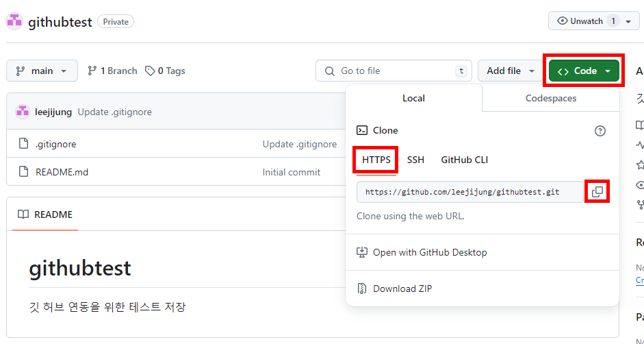The width and height of the screenshot is (644, 344).
Task: Click the githubtest repository name title
Action: [x=60, y=22]
